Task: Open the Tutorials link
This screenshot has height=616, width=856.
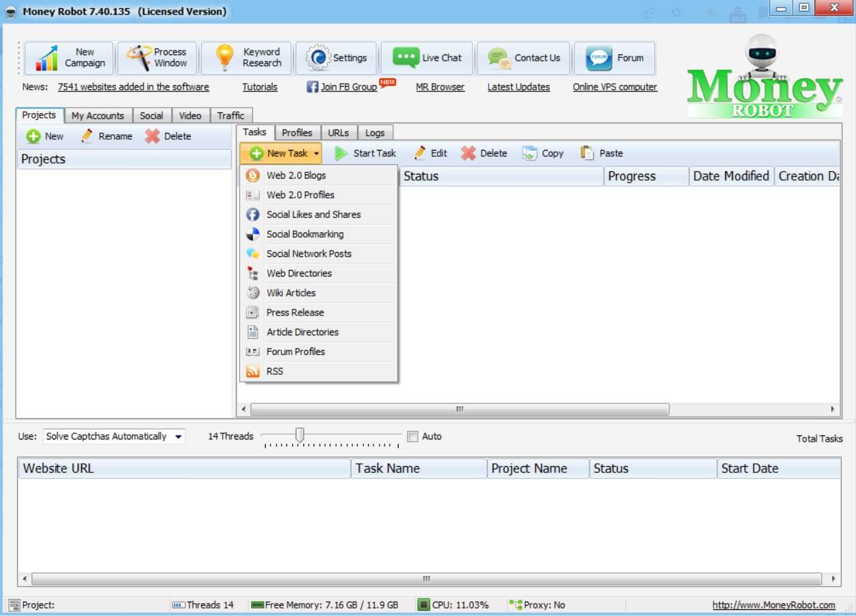Action: point(260,87)
